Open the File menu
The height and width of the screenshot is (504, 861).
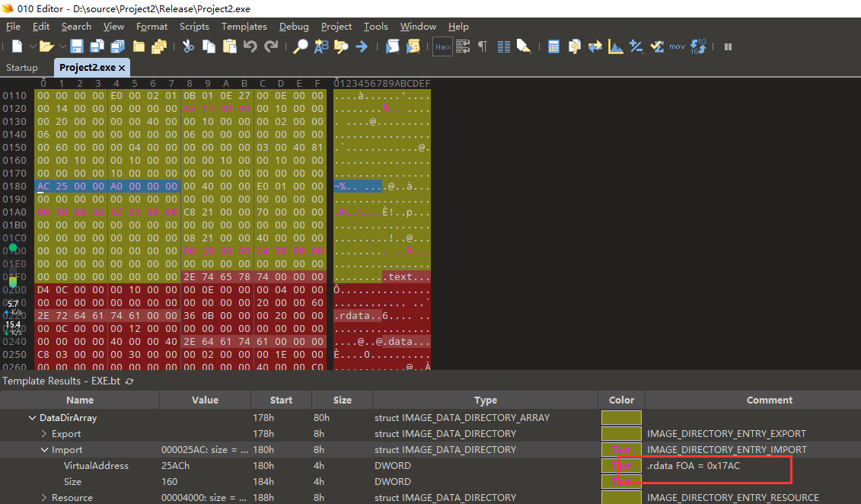(13, 27)
